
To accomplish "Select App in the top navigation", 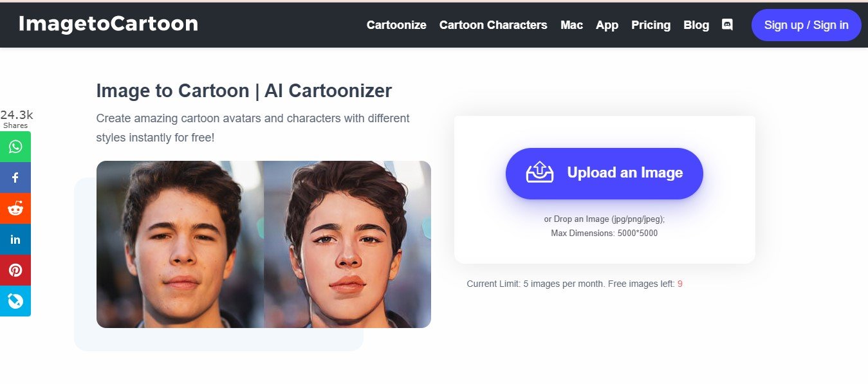I will coord(607,25).
